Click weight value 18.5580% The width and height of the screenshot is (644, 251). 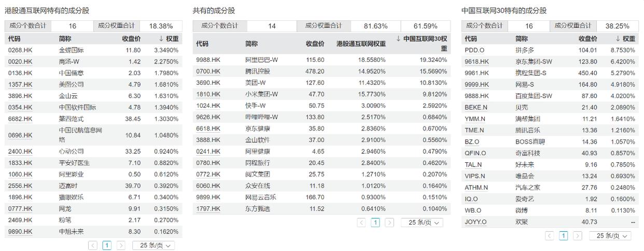[x=372, y=60]
